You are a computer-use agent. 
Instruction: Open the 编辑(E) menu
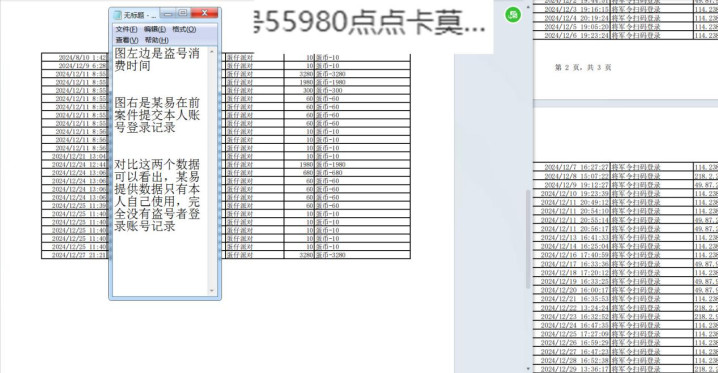coord(155,29)
